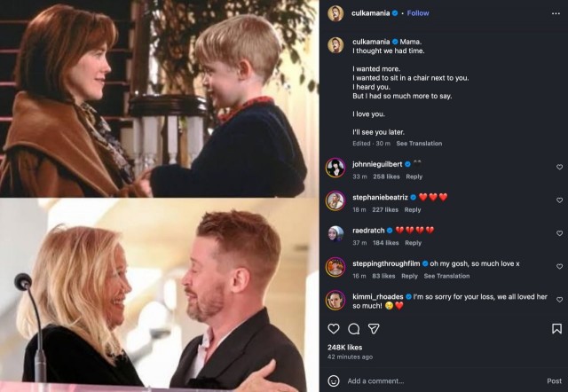Image resolution: width=568 pixels, height=392 pixels.
Task: Open the top mother-and-son movie still
Action: (160, 98)
